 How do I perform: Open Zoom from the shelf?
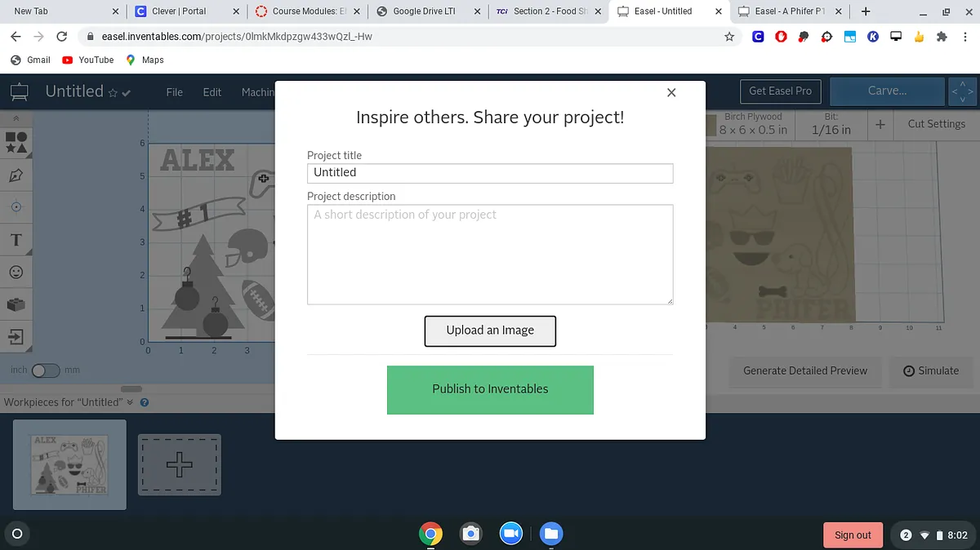coord(510,534)
